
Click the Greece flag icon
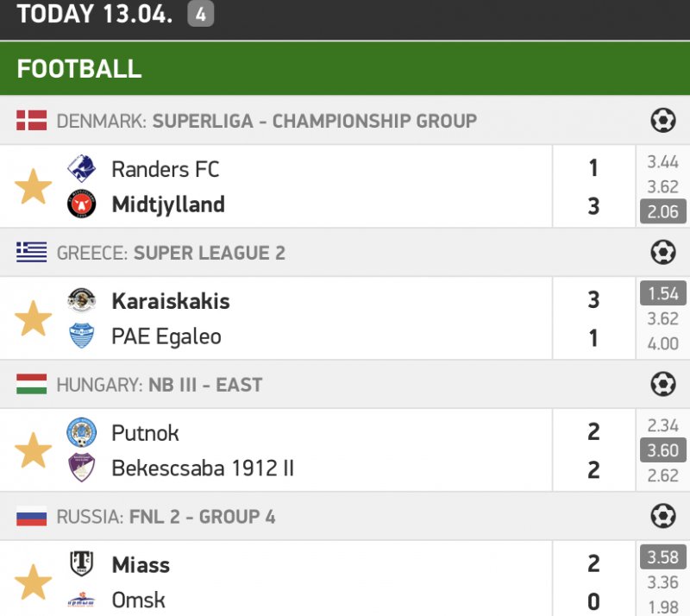tap(32, 253)
